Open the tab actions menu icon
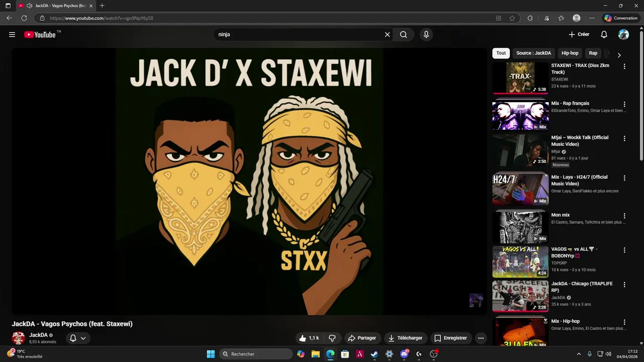The height and width of the screenshot is (362, 644). point(8,6)
